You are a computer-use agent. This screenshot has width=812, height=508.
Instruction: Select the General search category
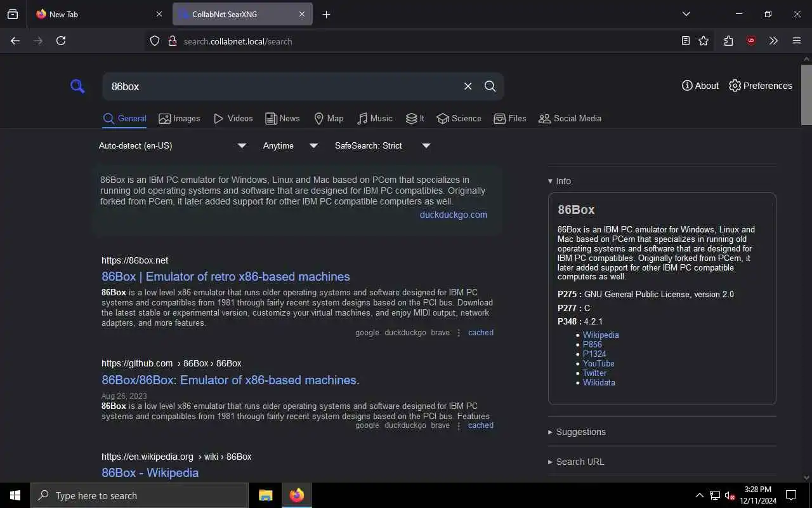coord(124,118)
